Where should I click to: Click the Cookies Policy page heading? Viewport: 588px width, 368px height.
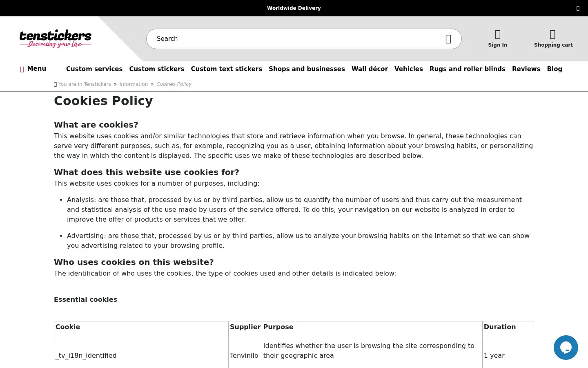[x=103, y=101]
